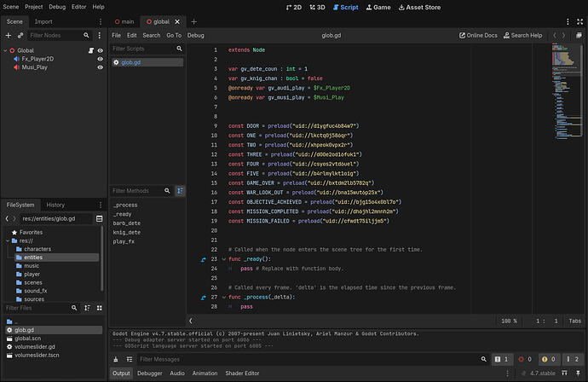Fold the _ready function code block
The image size is (588, 382).
click(x=224, y=259)
